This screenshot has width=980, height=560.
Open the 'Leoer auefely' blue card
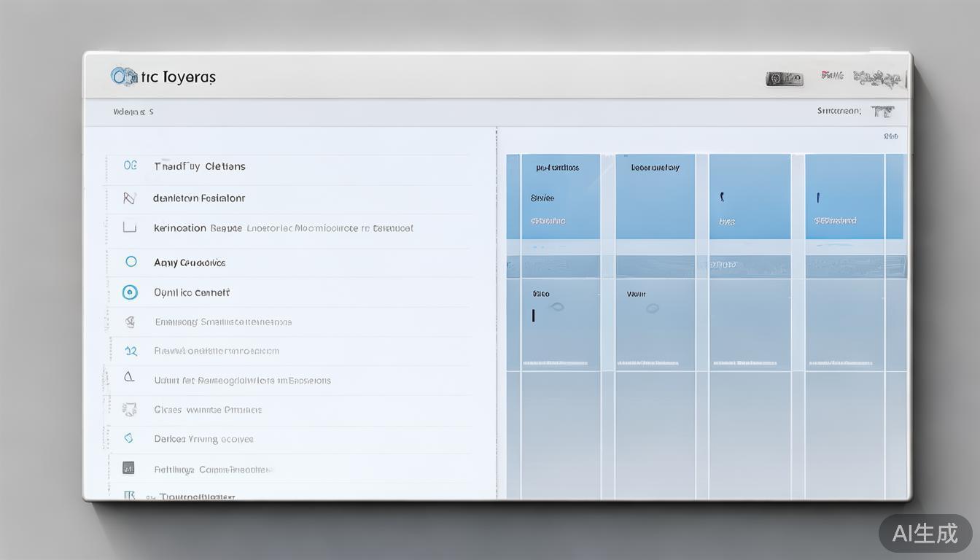655,196
